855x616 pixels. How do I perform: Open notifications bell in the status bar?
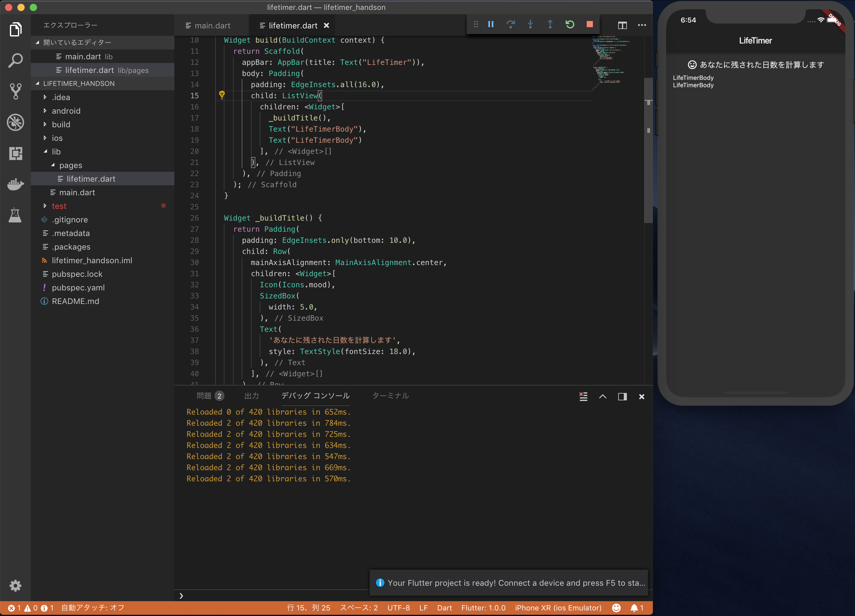[637, 608]
